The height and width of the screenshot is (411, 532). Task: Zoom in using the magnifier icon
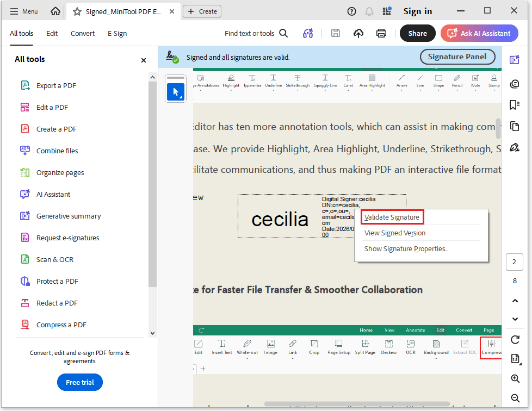(x=515, y=379)
